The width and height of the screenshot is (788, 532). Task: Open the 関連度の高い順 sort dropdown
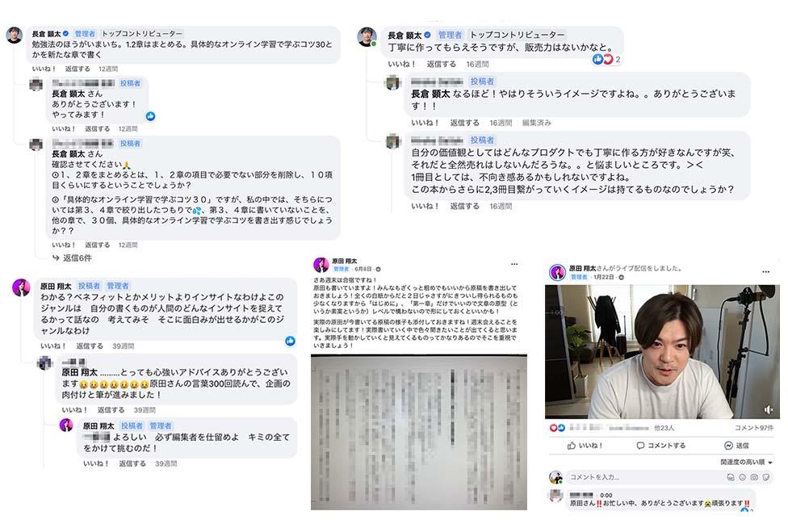746,463
